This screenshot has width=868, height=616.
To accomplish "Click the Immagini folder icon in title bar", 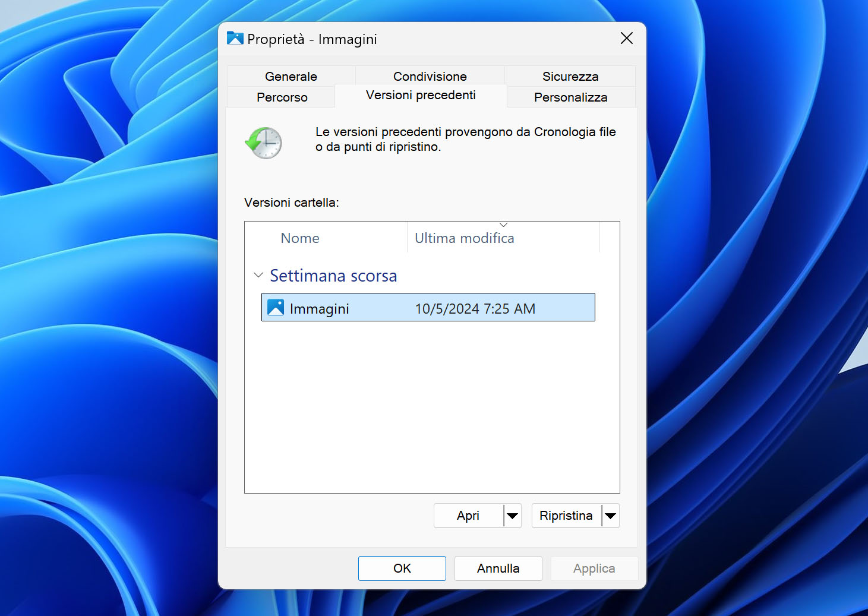I will click(235, 39).
